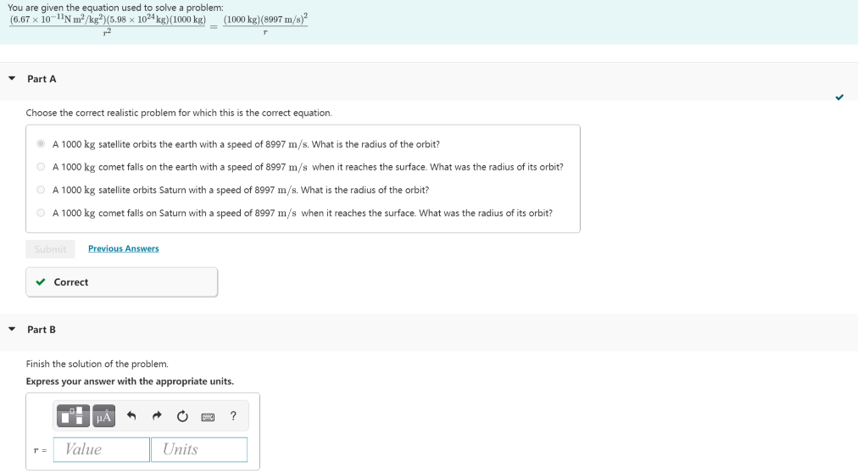Click the 'Part B' heading text

(42, 329)
